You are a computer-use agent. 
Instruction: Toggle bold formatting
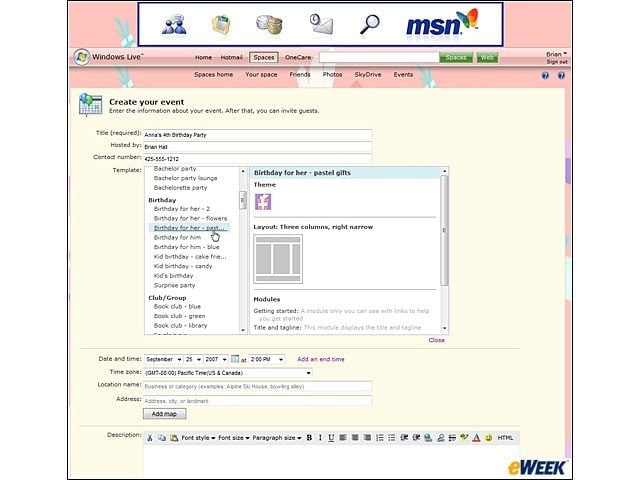309,438
